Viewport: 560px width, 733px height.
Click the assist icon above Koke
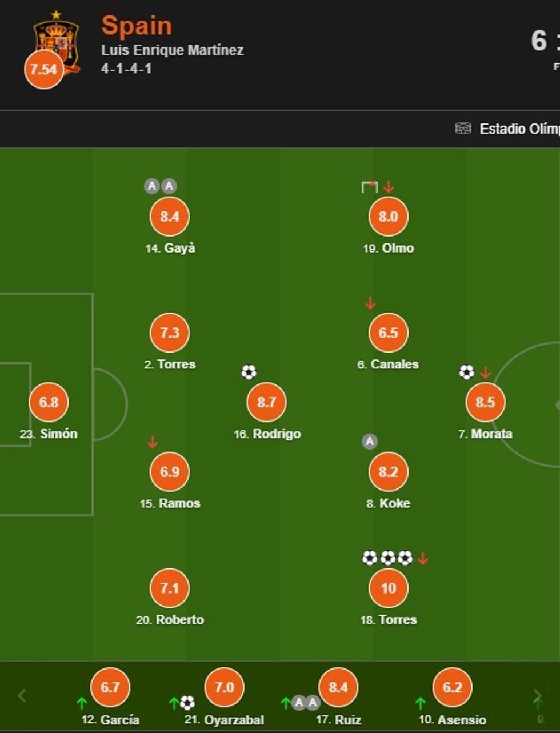point(370,442)
